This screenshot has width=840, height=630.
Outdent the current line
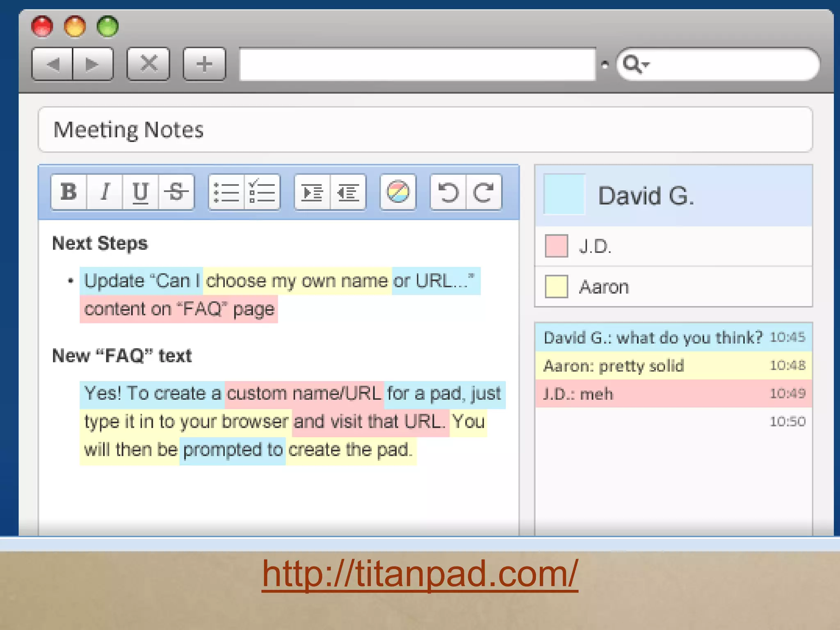pos(348,192)
